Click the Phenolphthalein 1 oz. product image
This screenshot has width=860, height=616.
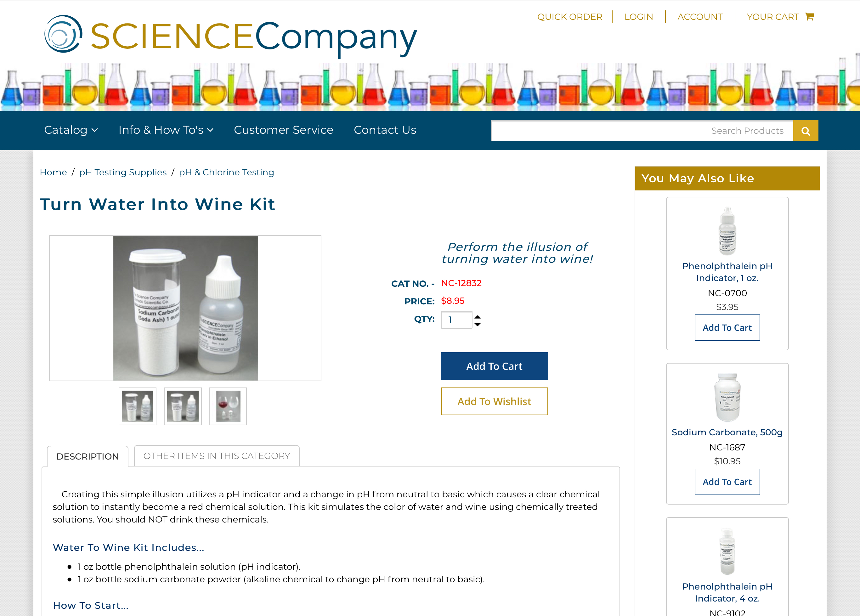click(x=727, y=231)
